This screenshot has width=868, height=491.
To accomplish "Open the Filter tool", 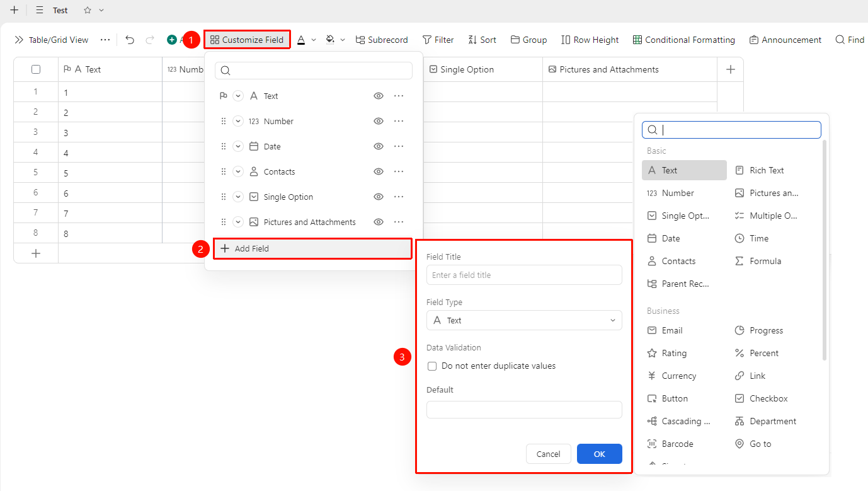I will (438, 40).
